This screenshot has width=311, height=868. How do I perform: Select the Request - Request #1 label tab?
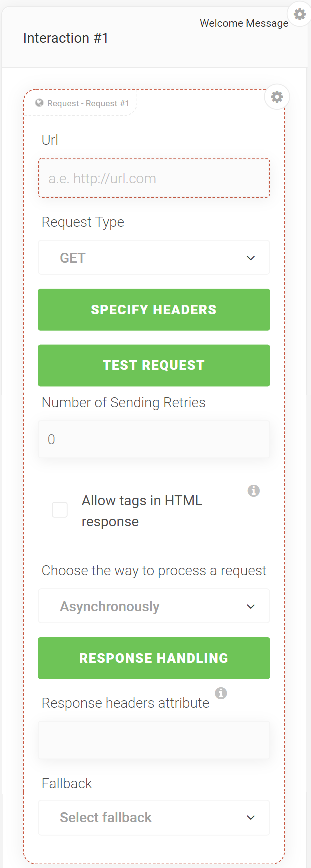83,103
